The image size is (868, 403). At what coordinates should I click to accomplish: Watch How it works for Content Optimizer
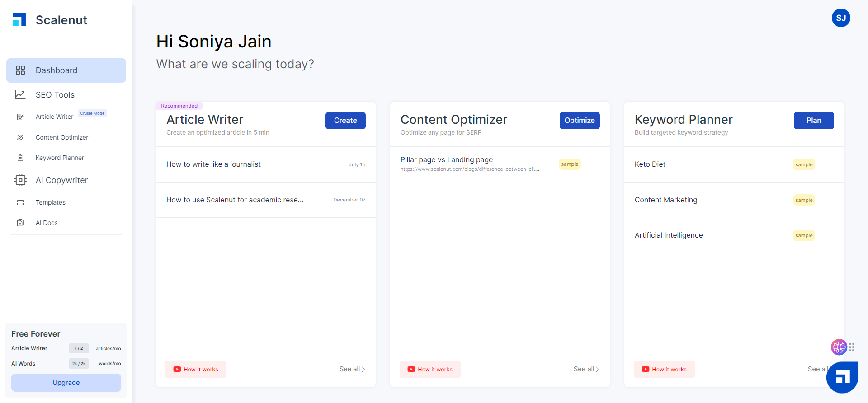(430, 369)
